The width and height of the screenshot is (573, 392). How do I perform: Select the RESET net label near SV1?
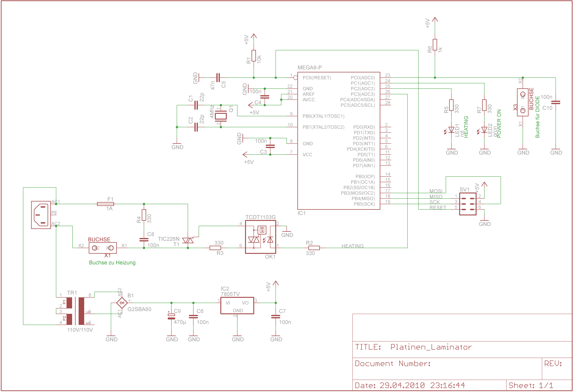[438, 208]
